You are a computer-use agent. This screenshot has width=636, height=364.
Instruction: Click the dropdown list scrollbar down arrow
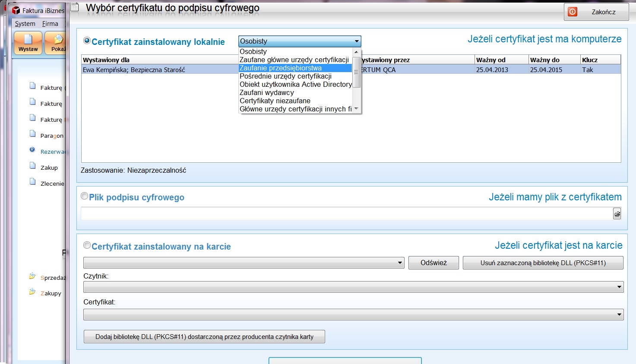tap(356, 109)
